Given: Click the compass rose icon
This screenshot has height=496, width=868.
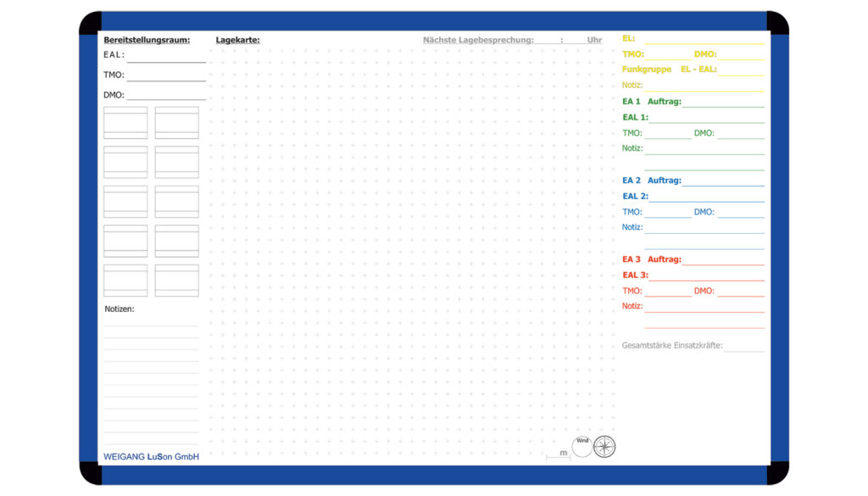Looking at the screenshot, I should (x=604, y=447).
